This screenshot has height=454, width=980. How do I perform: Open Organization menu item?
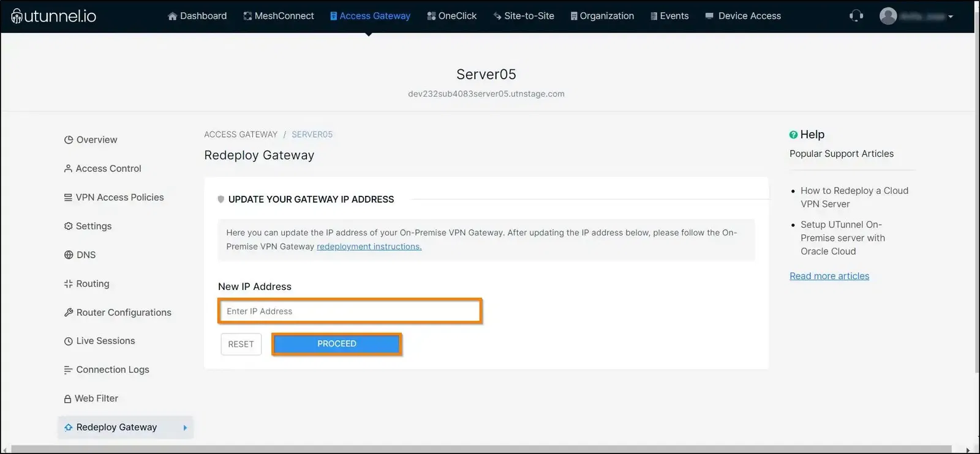[x=607, y=16]
